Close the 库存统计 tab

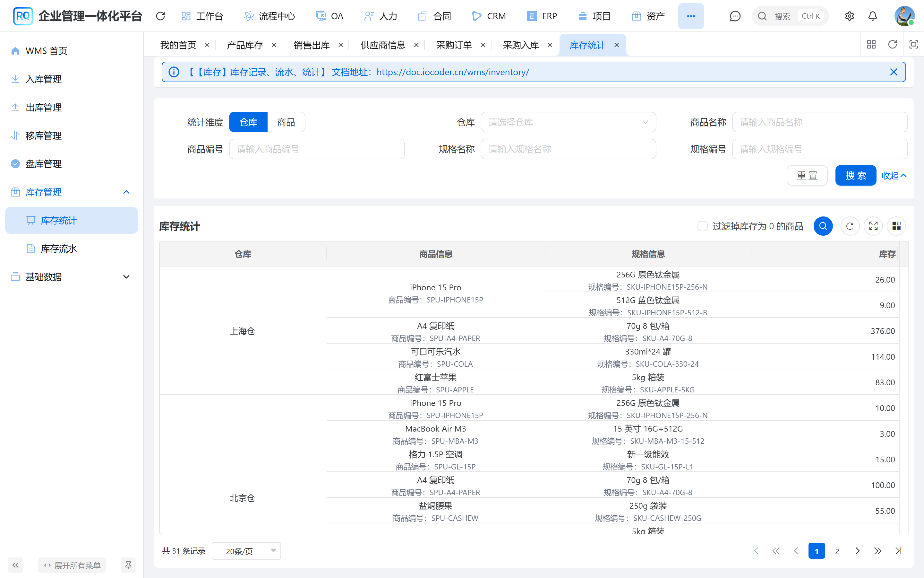coord(617,45)
